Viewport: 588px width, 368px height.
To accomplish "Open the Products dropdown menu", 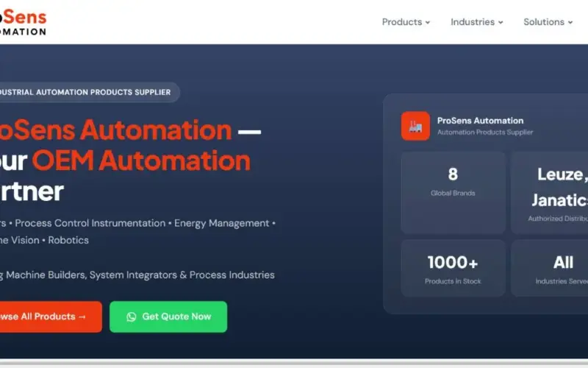I will (406, 22).
